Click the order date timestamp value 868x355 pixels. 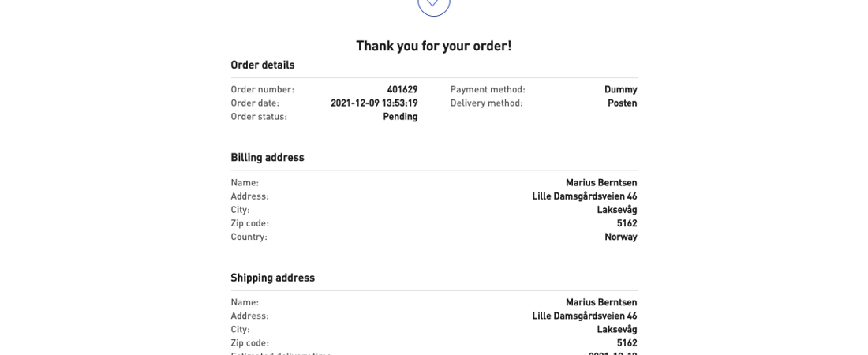(x=373, y=103)
